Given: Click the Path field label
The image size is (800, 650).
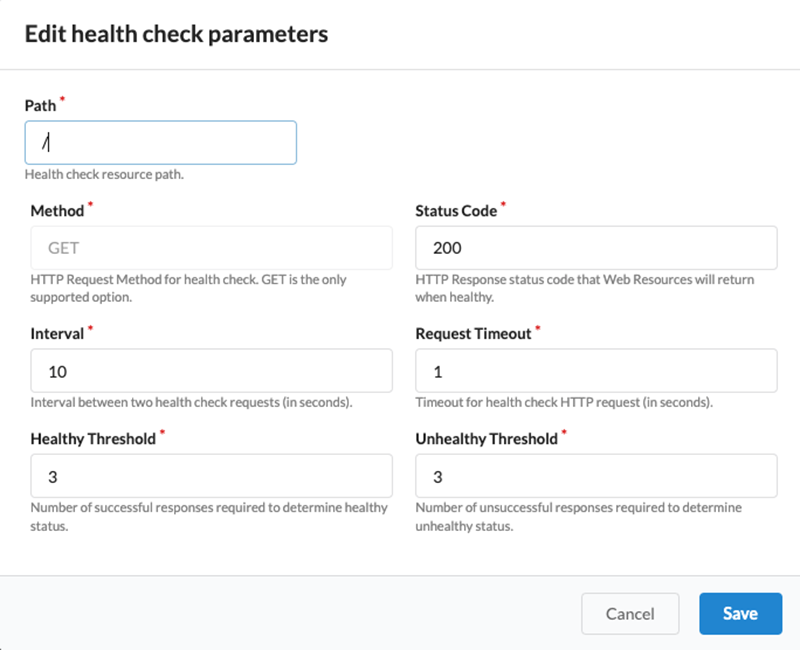Looking at the screenshot, I should (40, 105).
